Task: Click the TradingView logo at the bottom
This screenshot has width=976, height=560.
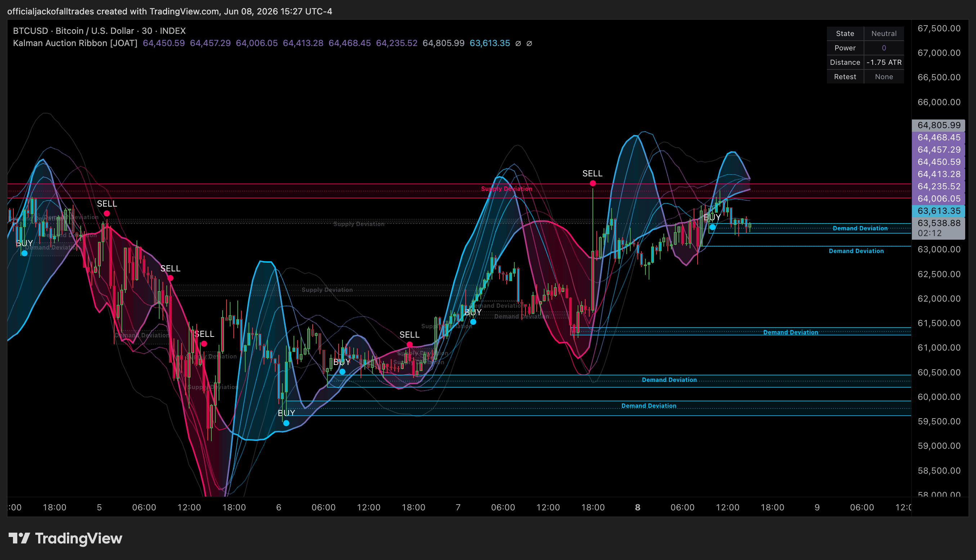Action: (66, 538)
